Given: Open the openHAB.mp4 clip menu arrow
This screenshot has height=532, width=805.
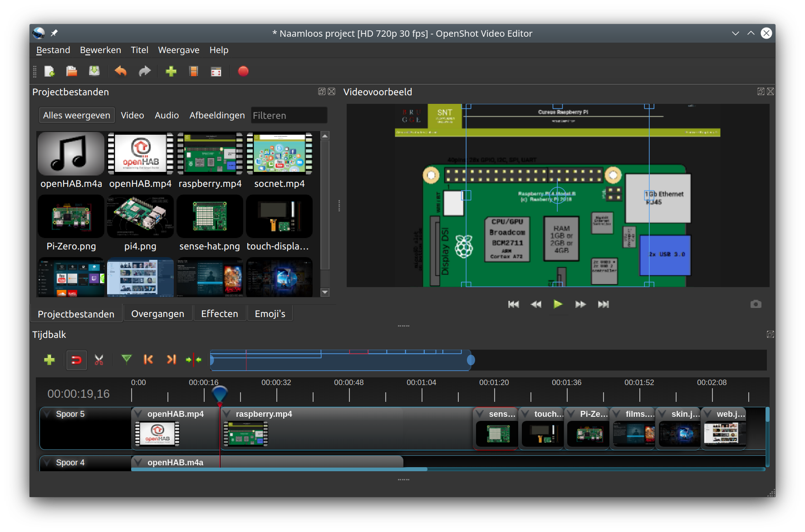Looking at the screenshot, I should click(138, 414).
